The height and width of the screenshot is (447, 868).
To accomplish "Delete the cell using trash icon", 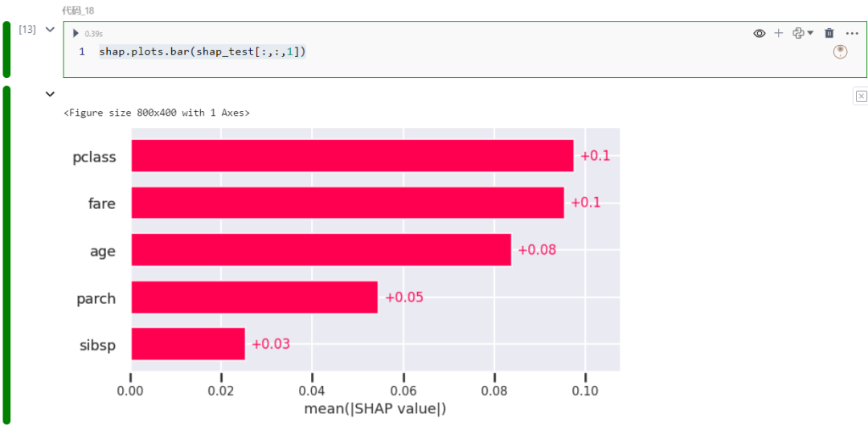I will pos(829,33).
